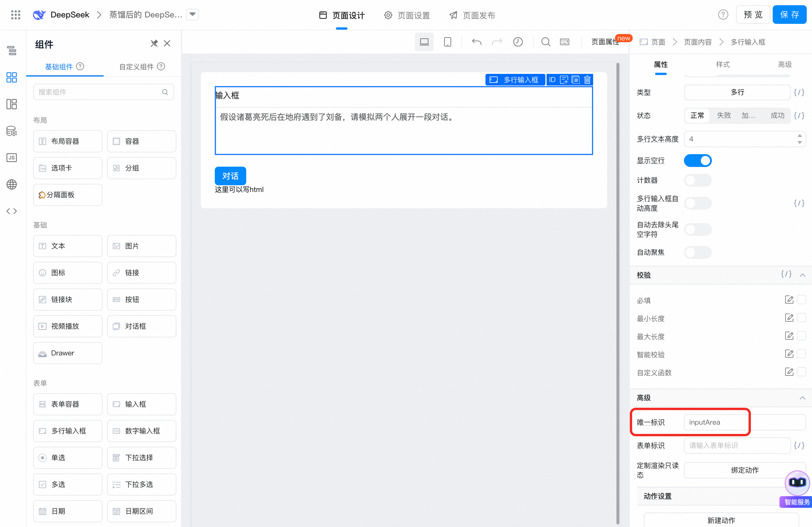Open canvas search magnifier icon

click(545, 42)
